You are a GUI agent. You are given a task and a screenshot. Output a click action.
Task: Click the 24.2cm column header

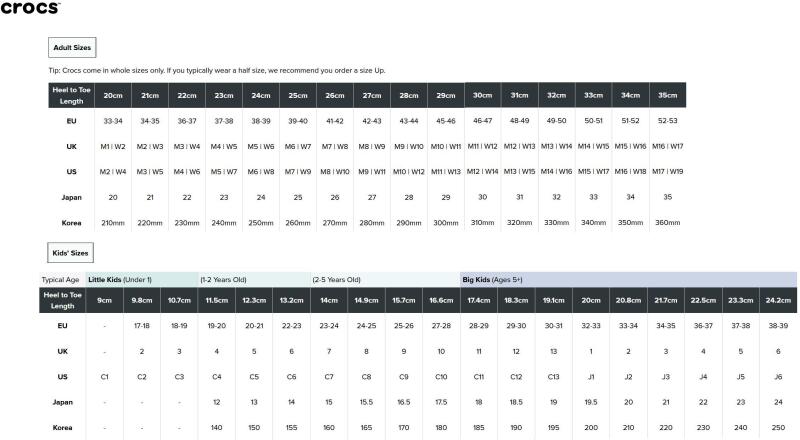click(778, 301)
